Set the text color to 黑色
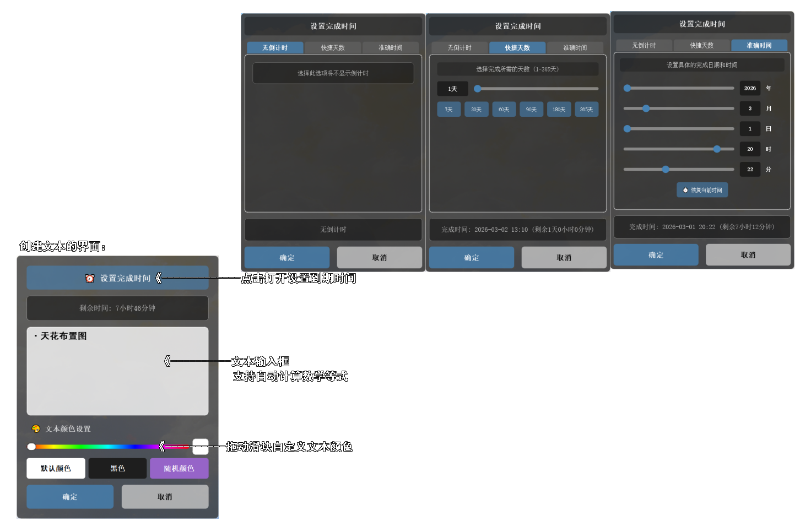This screenshot has width=811, height=532. [117, 469]
